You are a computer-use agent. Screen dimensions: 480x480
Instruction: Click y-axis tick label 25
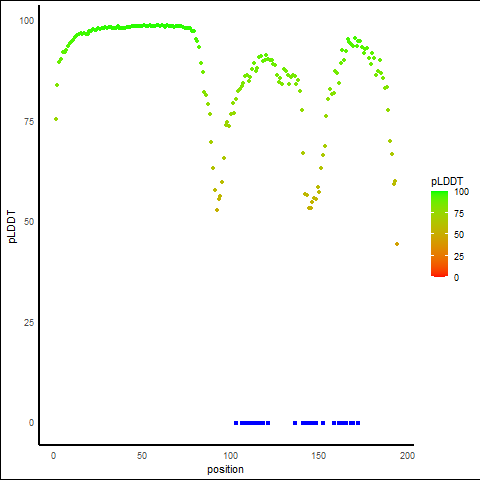tap(29, 323)
